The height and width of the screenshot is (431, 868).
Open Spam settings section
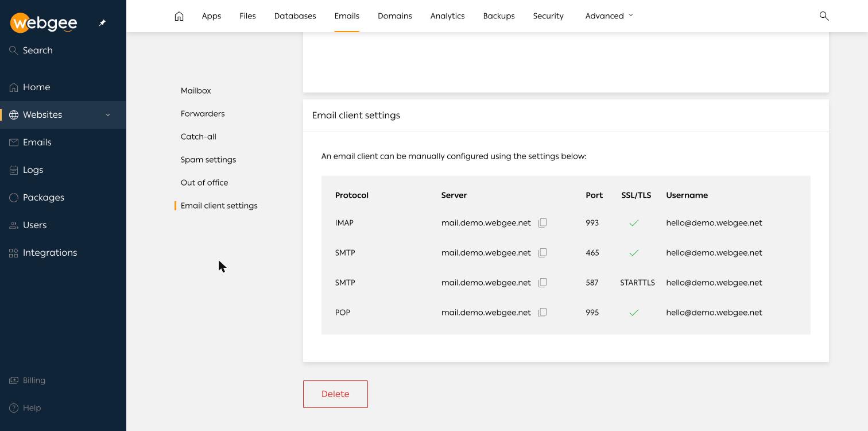[208, 160]
